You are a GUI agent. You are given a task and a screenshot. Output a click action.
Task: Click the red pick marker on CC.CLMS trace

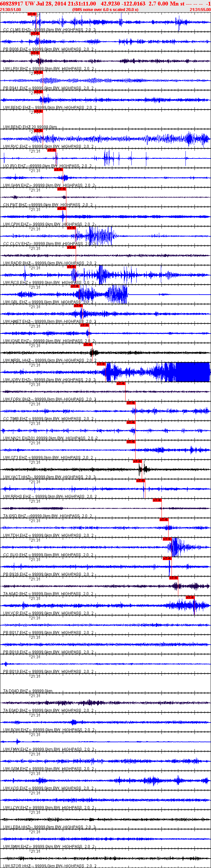pyautogui.click(x=32, y=14)
